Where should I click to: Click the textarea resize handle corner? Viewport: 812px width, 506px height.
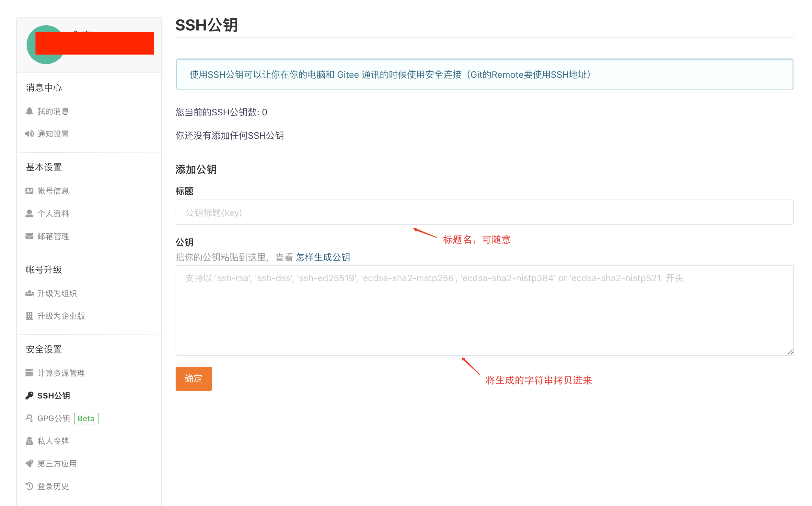click(x=790, y=352)
